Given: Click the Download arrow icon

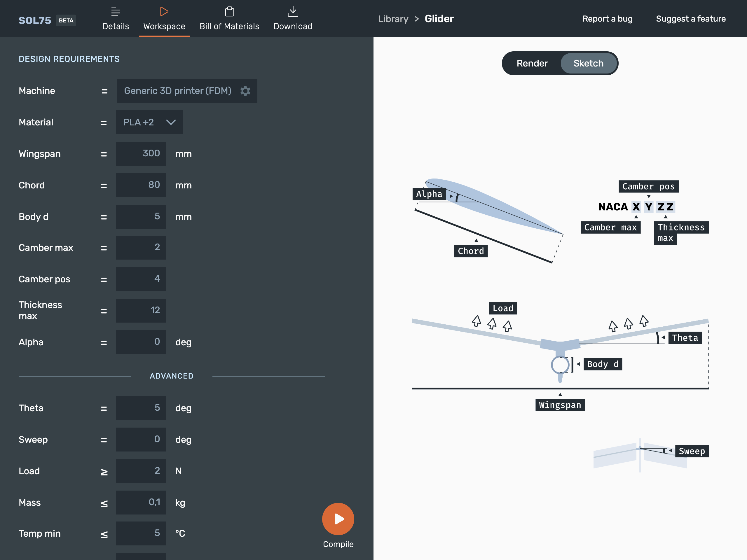Looking at the screenshot, I should tap(293, 11).
